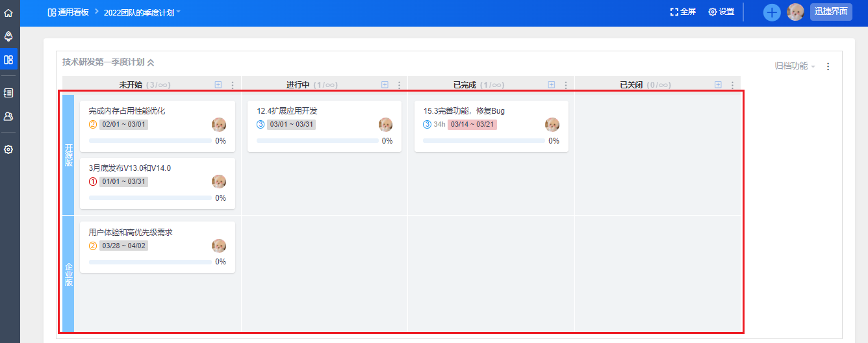This screenshot has width=868, height=343.
Task: Open card 完成内存占用性能优化
Action: pyautogui.click(x=127, y=111)
